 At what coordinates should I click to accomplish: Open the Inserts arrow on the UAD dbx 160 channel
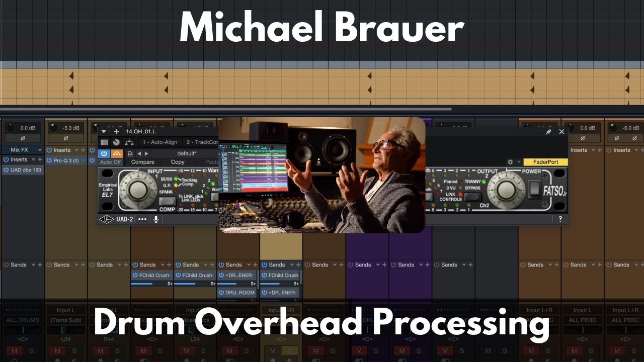coord(33,159)
